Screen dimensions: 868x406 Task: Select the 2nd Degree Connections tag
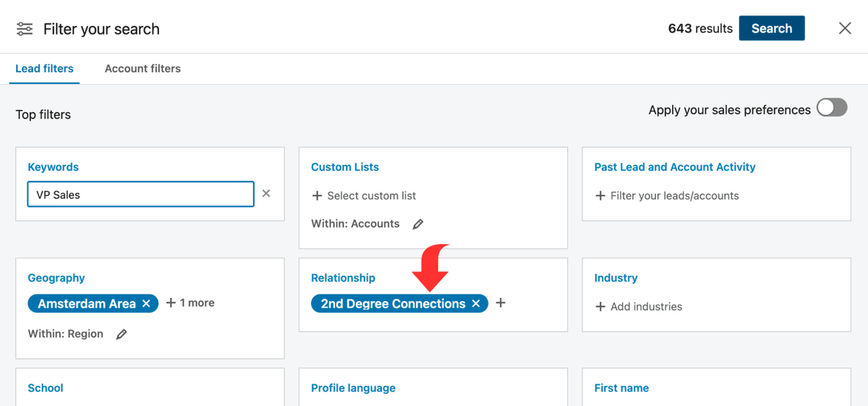pos(393,304)
